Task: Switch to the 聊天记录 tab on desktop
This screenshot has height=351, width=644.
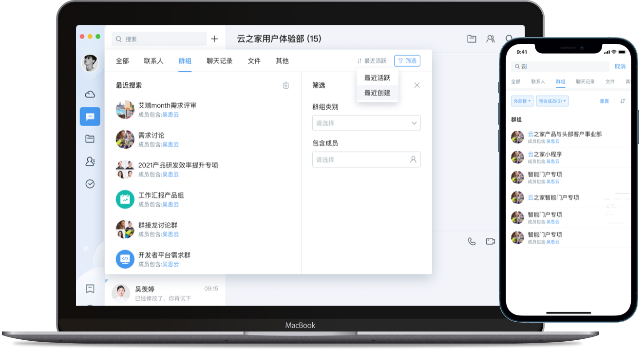Action: click(x=220, y=61)
